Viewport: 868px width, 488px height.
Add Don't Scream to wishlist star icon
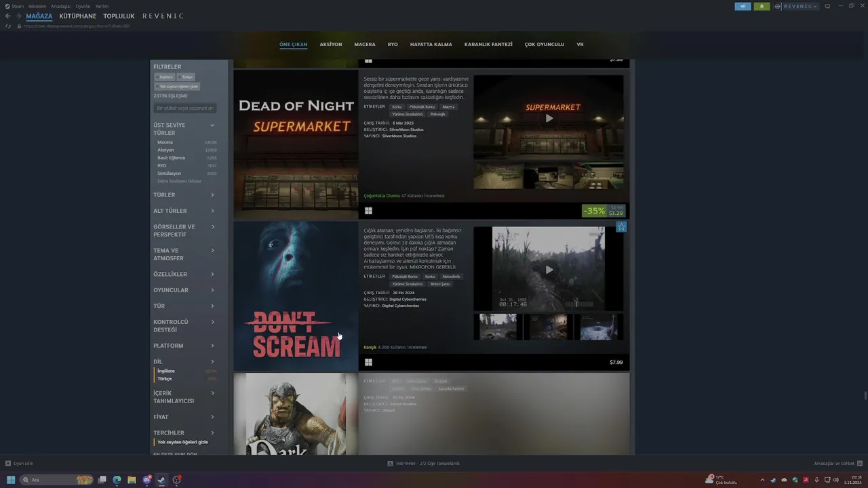coord(621,227)
